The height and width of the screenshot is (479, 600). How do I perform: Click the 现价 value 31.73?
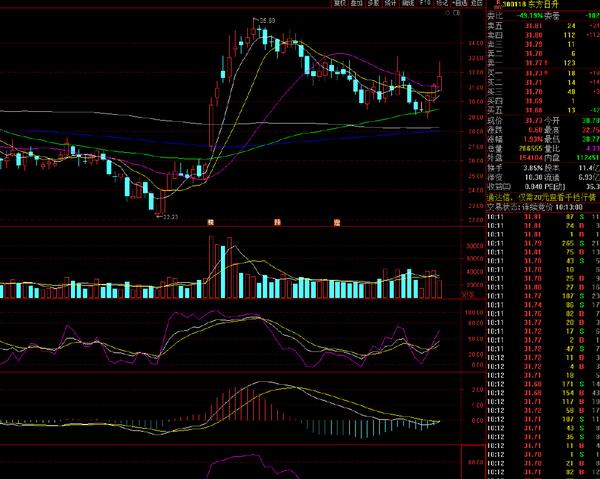(533, 121)
